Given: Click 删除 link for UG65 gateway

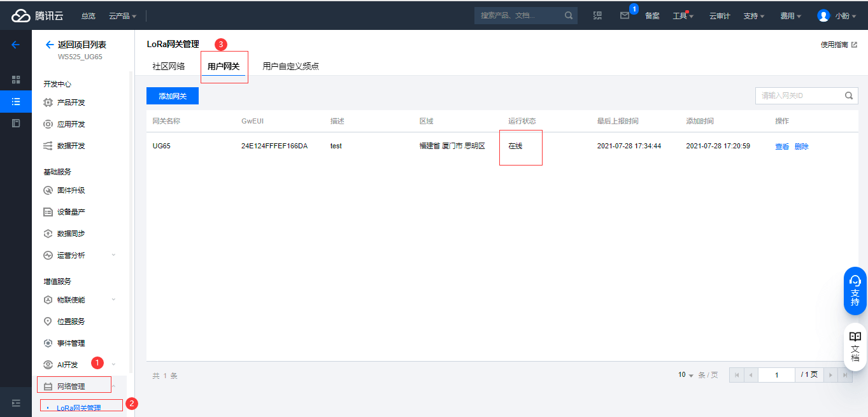Looking at the screenshot, I should (x=801, y=146).
